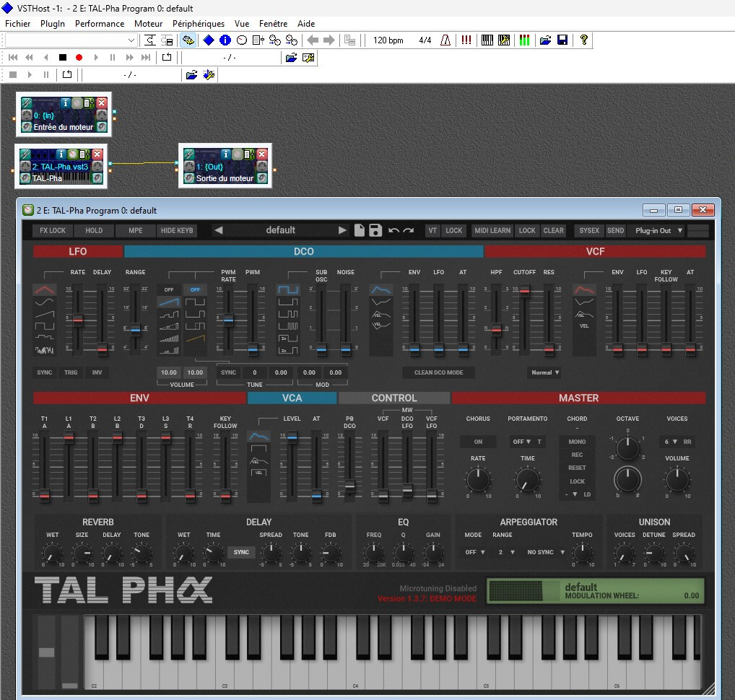Open the Périphériques menu
Image resolution: width=735 pixels, height=700 pixels.
click(199, 23)
